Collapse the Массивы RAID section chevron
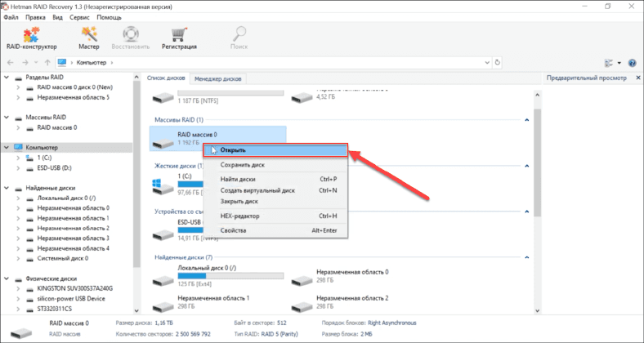This screenshot has width=644, height=343. coord(525,120)
